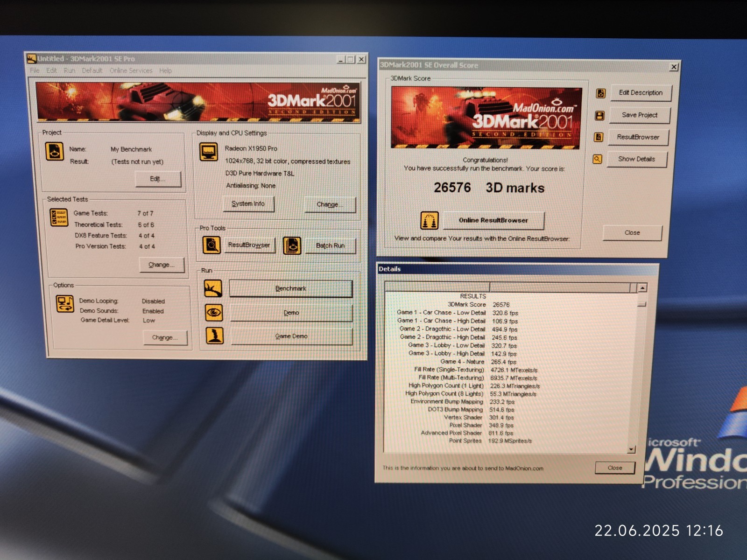The image size is (747, 560).
Task: Click the Show Details button
Action: click(x=636, y=159)
